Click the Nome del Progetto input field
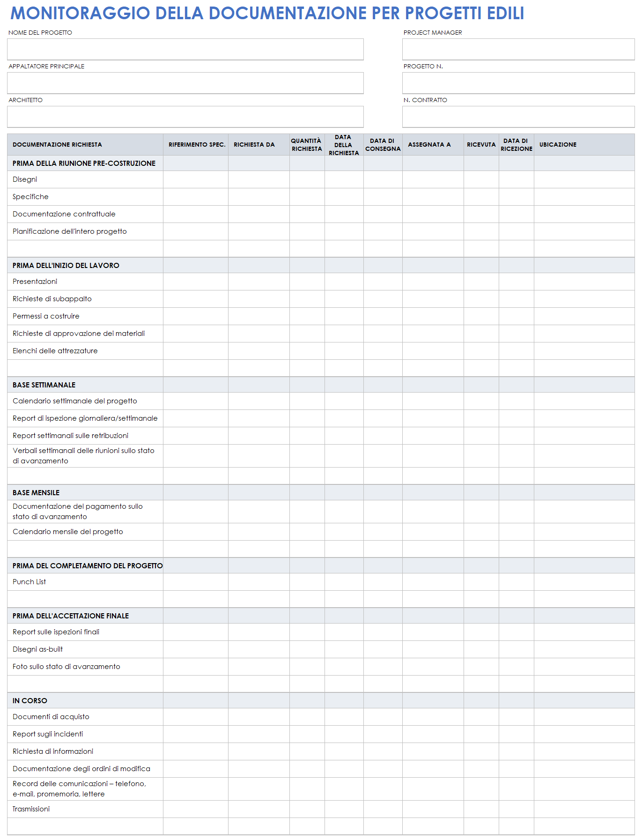 click(x=185, y=49)
